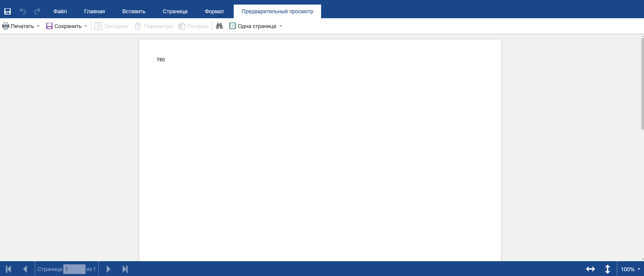Click the Сохранить button
Viewport: 644px width, 276px height.
pyautogui.click(x=64, y=26)
